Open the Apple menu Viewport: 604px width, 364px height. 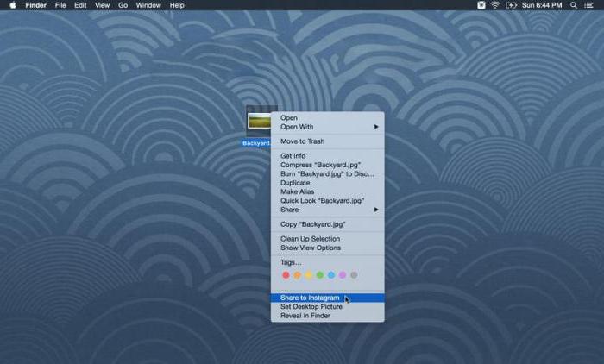pyautogui.click(x=13, y=5)
